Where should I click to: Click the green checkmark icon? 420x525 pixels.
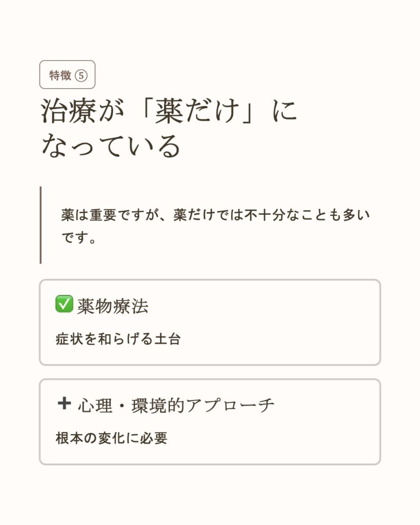(64, 305)
